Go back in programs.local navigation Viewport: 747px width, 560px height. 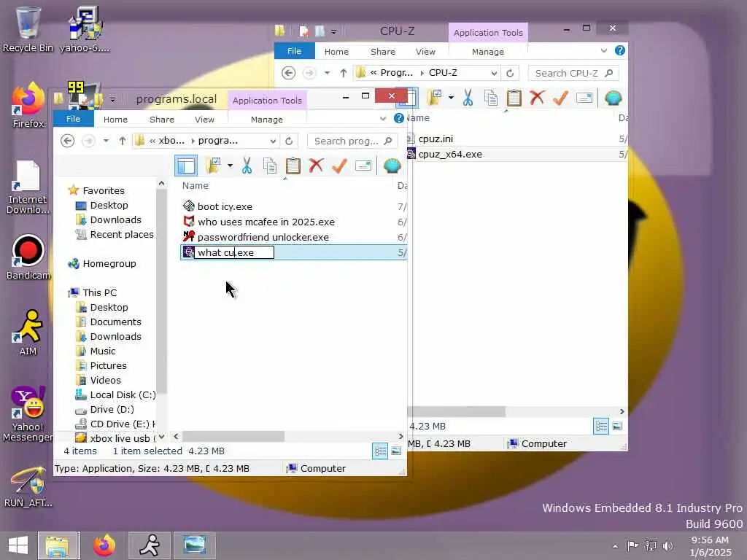[68, 141]
